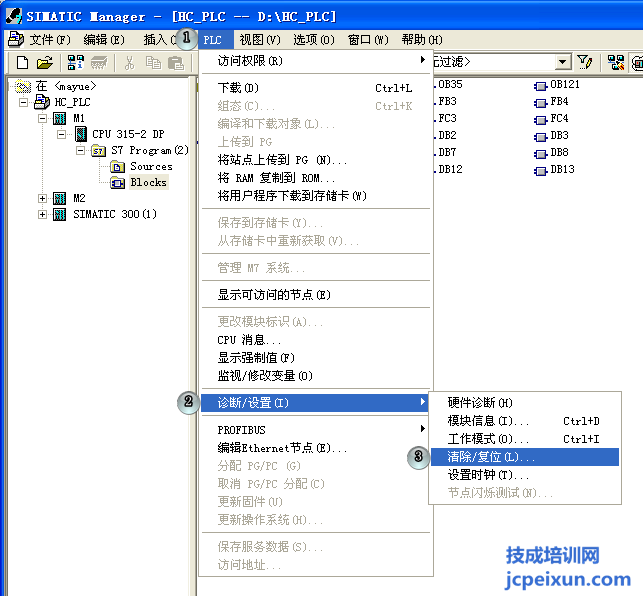This screenshot has height=596, width=643.
Task: Select the OB121 block icon
Action: click(541, 85)
